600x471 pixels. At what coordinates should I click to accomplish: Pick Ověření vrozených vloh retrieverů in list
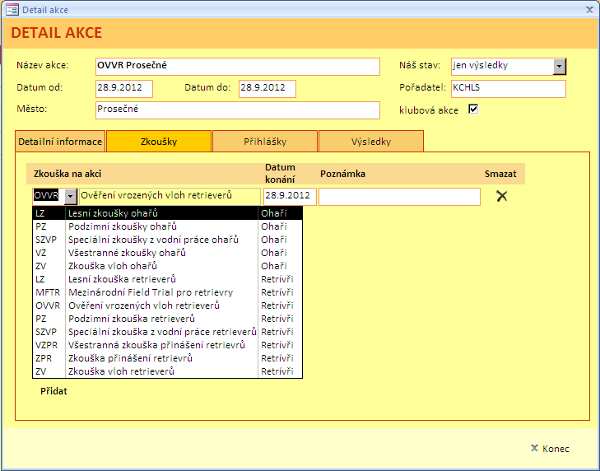(x=168, y=305)
